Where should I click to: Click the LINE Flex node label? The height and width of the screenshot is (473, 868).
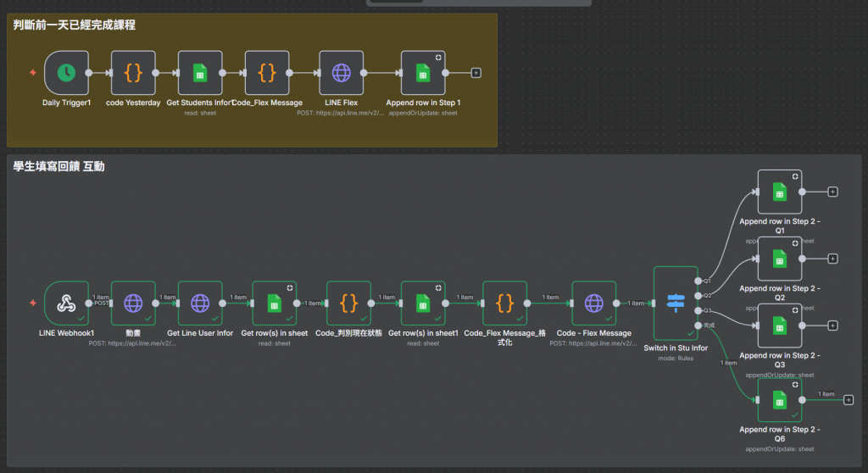click(341, 103)
